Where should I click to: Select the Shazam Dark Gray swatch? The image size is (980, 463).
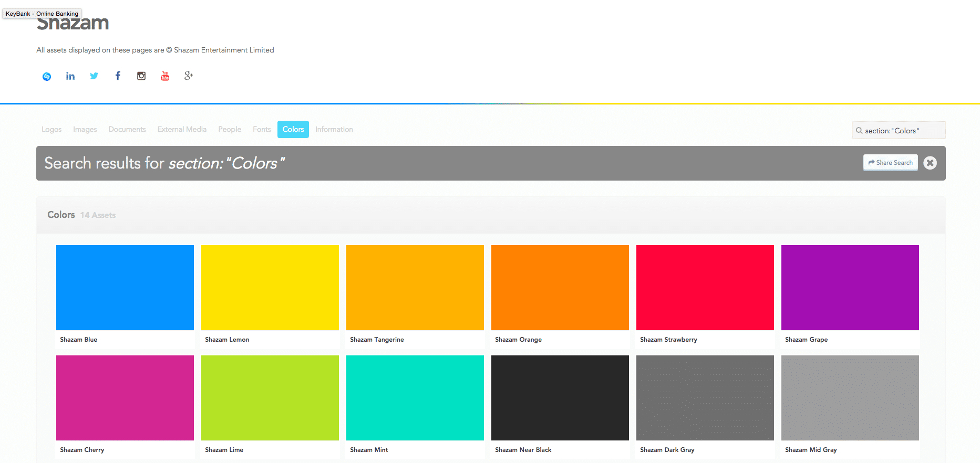point(705,398)
